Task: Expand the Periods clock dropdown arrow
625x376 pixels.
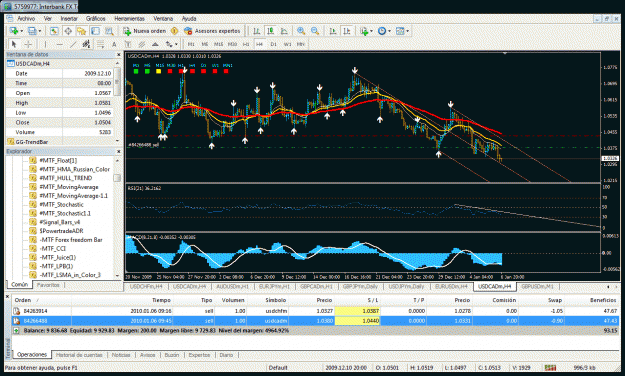Action: [389, 31]
